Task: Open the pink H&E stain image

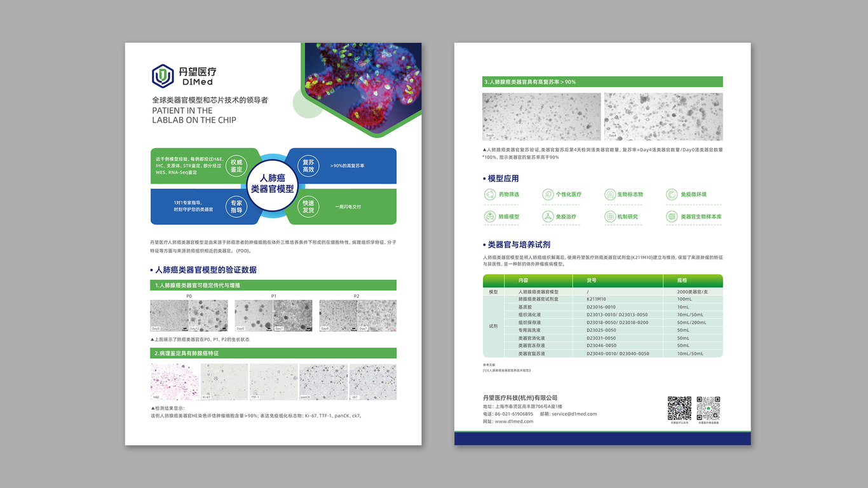Action: 174,381
